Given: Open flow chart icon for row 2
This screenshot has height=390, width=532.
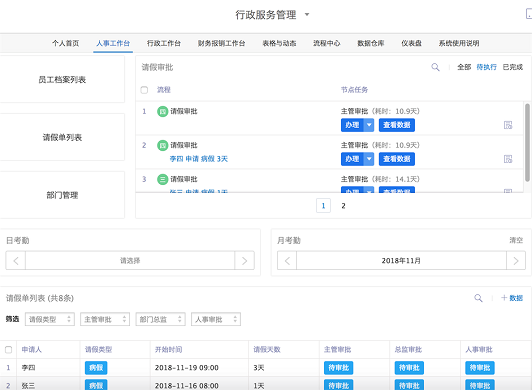Looking at the screenshot, I should tap(508, 159).
